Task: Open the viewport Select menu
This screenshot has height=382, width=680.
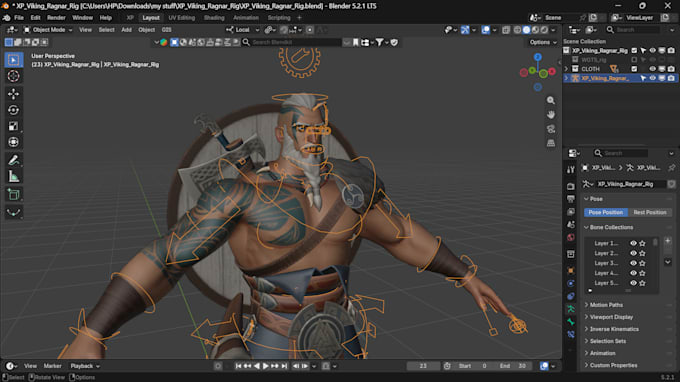Action: 106,30
